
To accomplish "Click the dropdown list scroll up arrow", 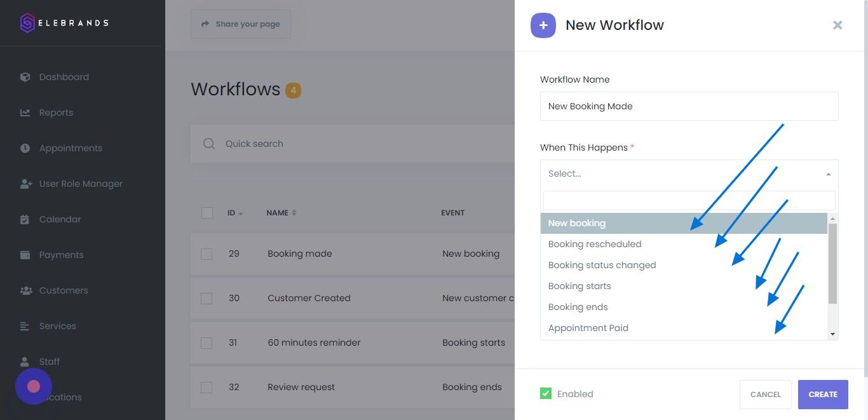I will pos(832,218).
